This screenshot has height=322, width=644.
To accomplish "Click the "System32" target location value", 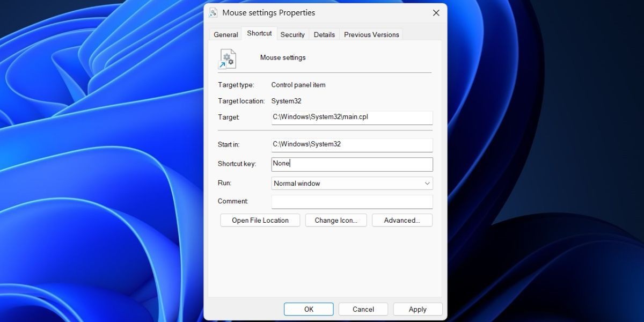I will [x=287, y=101].
